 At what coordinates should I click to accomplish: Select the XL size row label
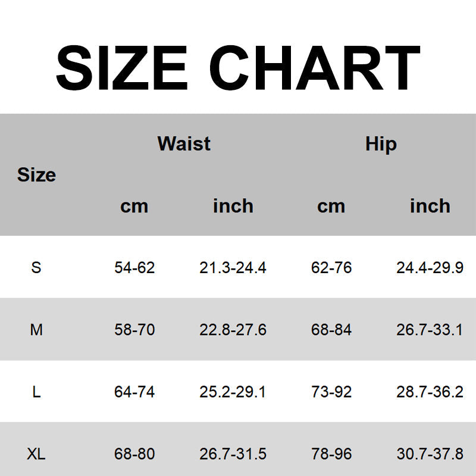pyautogui.click(x=36, y=455)
